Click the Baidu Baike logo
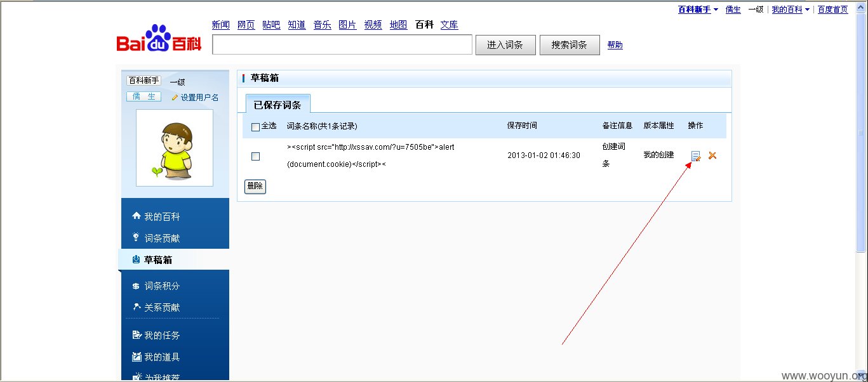Image resolution: width=868 pixels, height=382 pixels. pos(159,39)
